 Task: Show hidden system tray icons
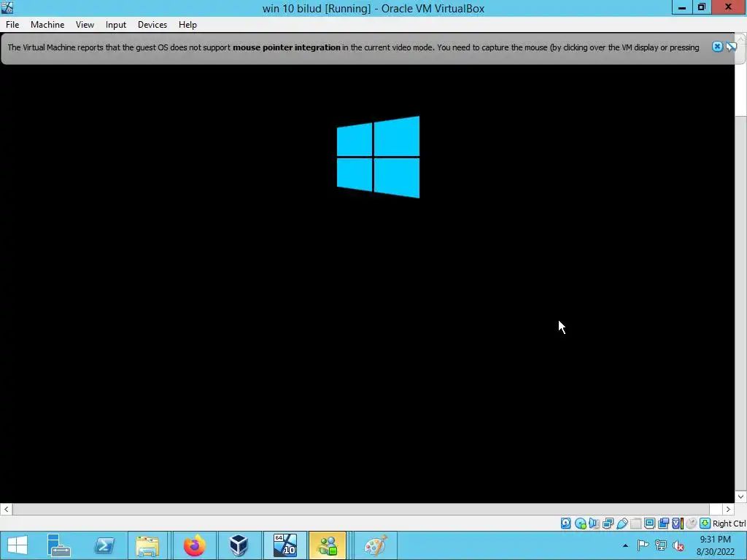(x=625, y=545)
